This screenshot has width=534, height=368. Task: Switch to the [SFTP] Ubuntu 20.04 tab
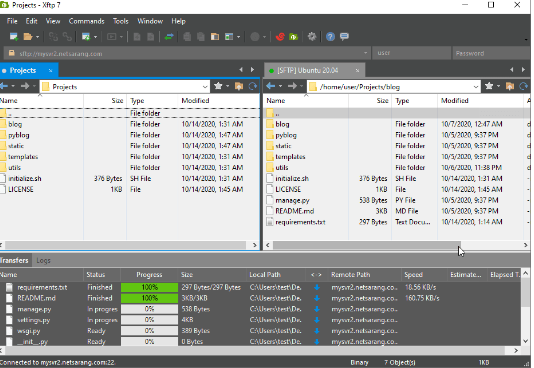click(x=308, y=70)
